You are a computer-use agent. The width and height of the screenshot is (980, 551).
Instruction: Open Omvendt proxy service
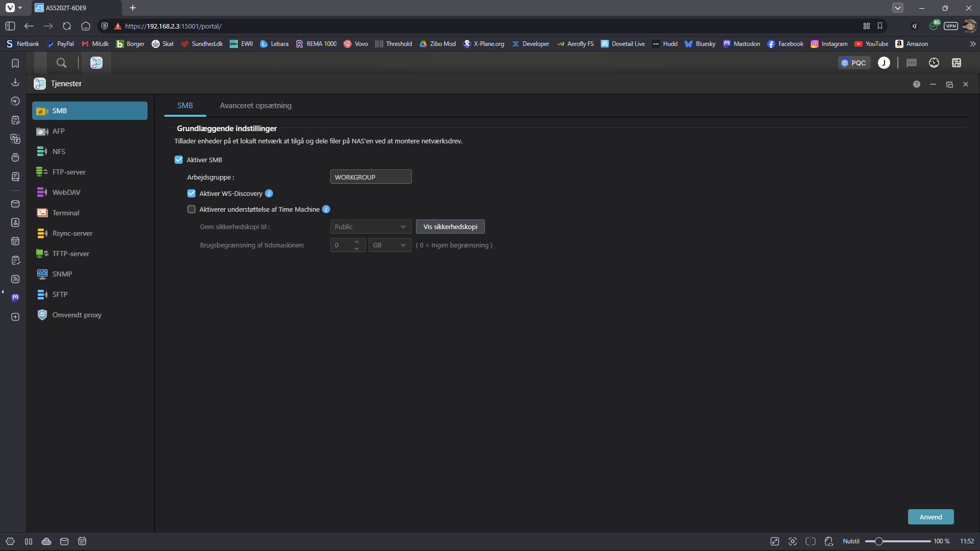(77, 315)
